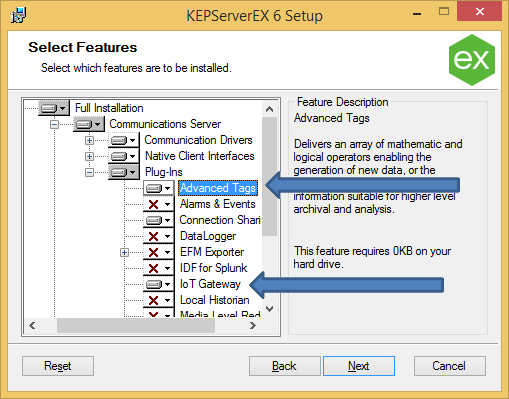Go Back to previous setup page
This screenshot has height=399, width=509.
(284, 366)
